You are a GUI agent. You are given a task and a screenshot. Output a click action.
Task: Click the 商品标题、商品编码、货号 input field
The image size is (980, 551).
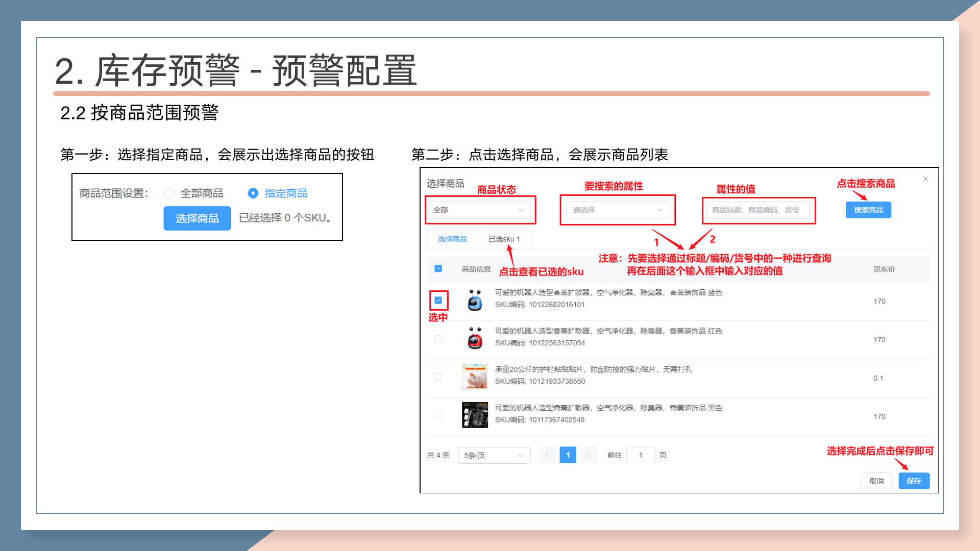pyautogui.click(x=757, y=210)
